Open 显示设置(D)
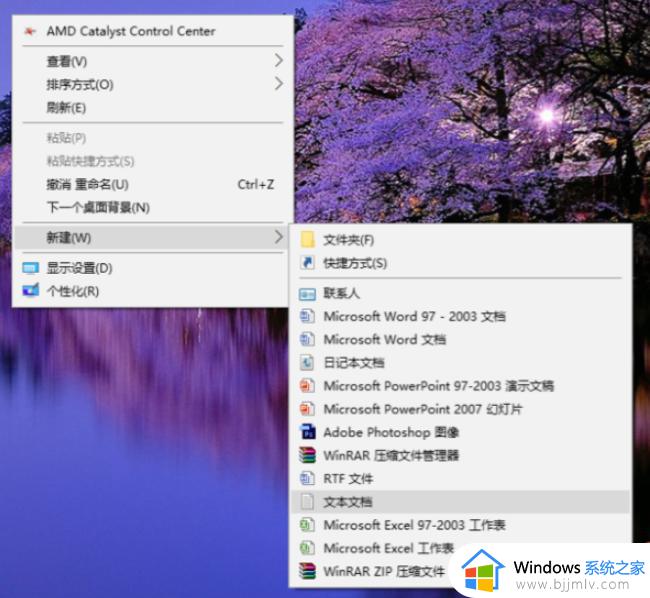This screenshot has width=650, height=598. tap(153, 268)
